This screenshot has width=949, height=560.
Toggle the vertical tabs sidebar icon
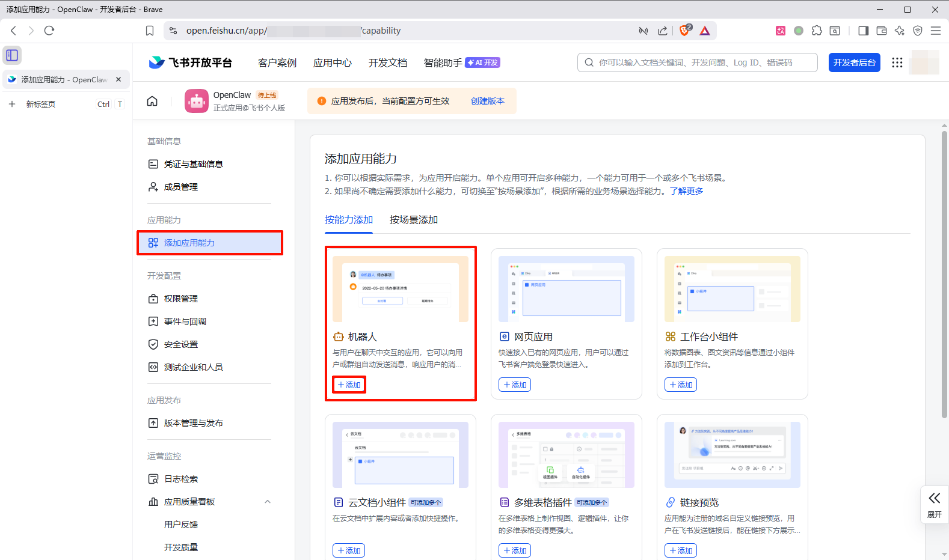(12, 55)
